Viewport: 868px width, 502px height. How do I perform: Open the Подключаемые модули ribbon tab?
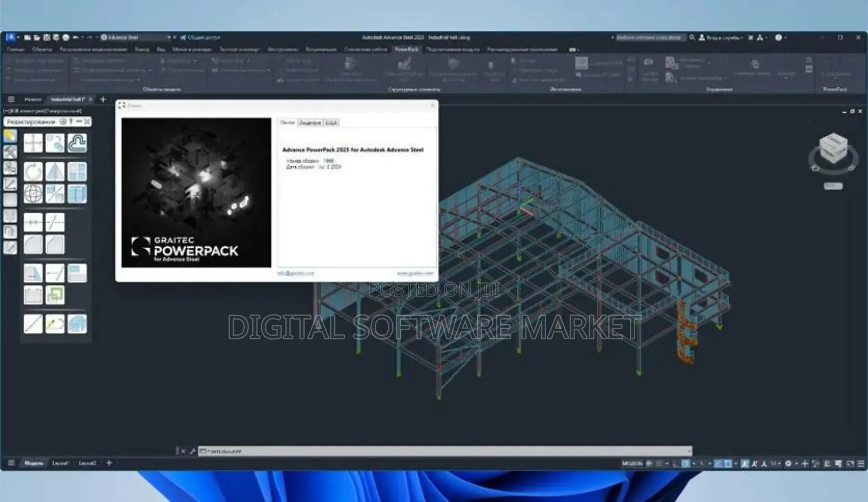point(452,49)
